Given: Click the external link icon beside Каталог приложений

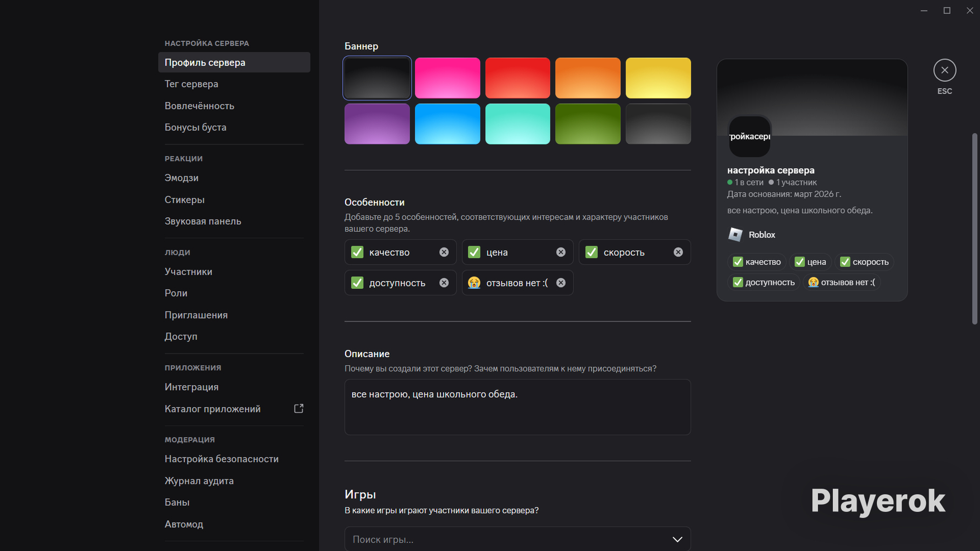Looking at the screenshot, I should pyautogui.click(x=299, y=408).
